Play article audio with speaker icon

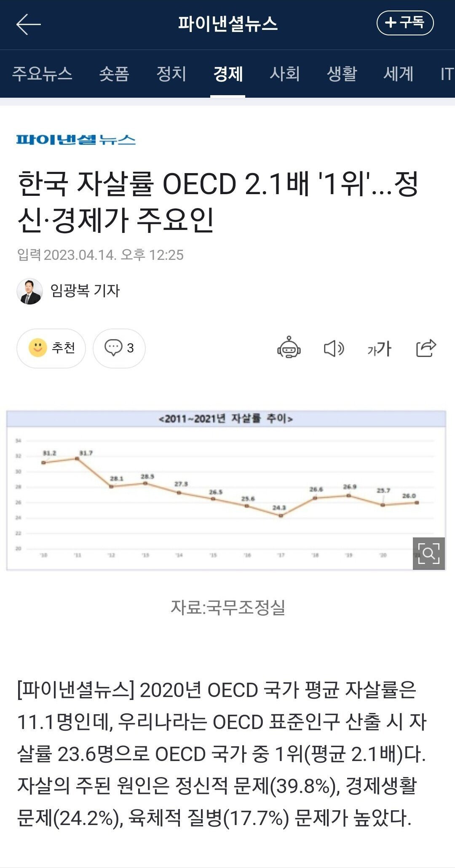point(334,348)
